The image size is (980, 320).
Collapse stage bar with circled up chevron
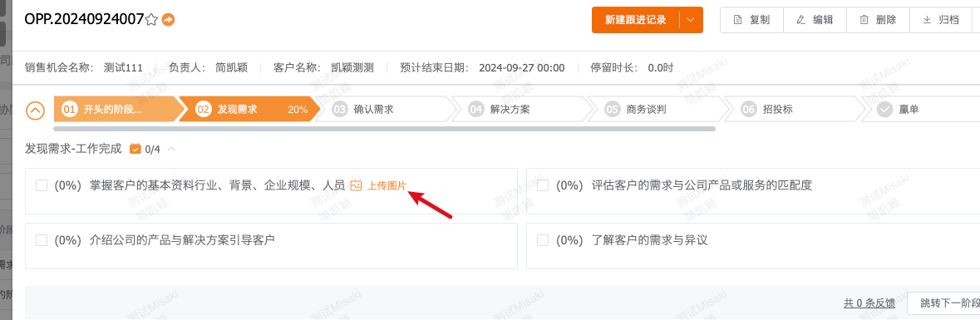[36, 110]
